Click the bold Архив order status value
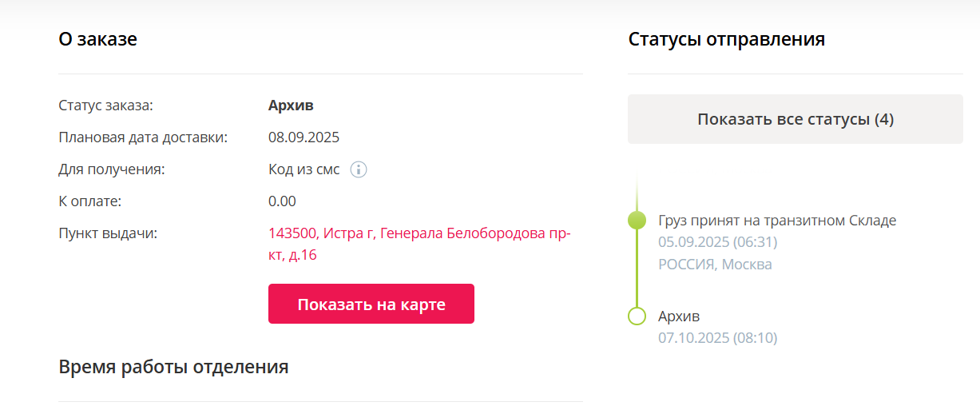This screenshot has height=418, width=980. click(x=291, y=105)
